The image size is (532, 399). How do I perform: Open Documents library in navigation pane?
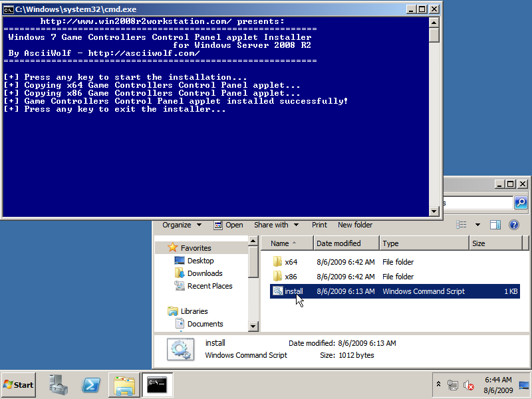[x=205, y=324]
